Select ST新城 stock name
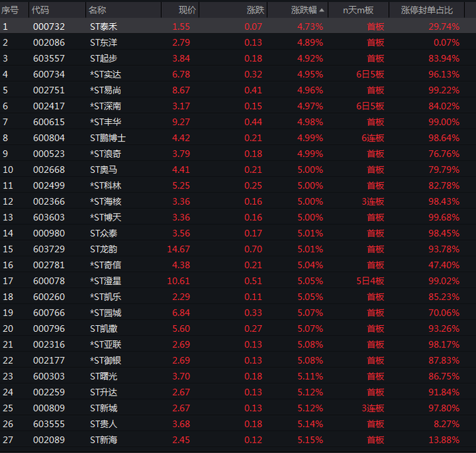 [x=103, y=408]
